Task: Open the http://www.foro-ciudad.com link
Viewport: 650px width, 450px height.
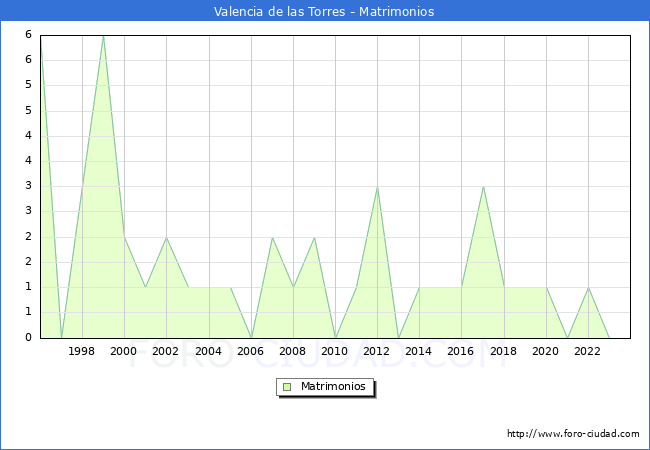Action: (573, 434)
